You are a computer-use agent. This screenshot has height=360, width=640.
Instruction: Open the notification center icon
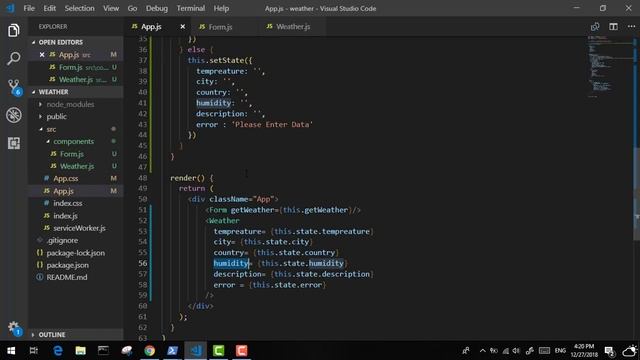click(x=609, y=351)
